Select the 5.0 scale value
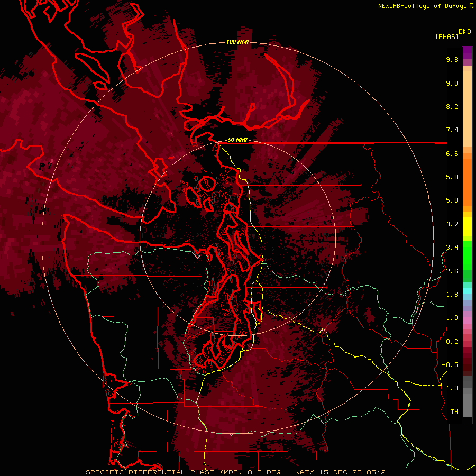The height and width of the screenshot is (476, 476). pos(452,200)
